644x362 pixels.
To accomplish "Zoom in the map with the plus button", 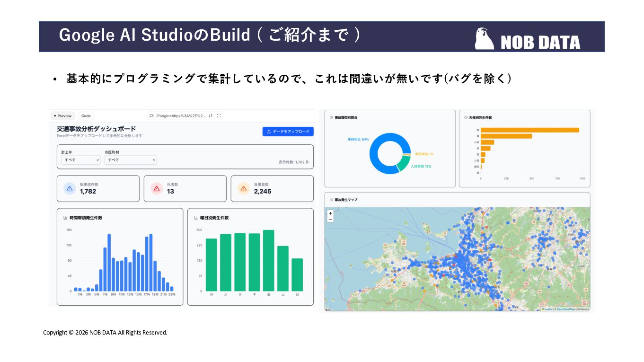I will coord(330,213).
